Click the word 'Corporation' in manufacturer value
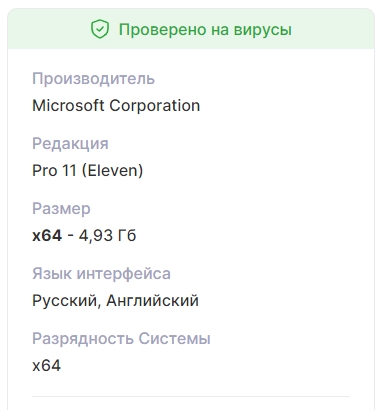 click(x=155, y=106)
